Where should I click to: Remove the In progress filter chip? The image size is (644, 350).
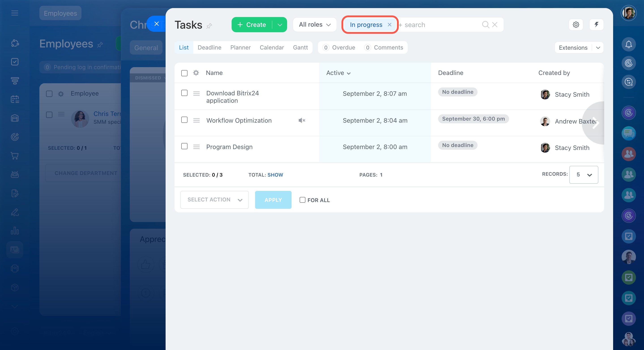point(389,24)
